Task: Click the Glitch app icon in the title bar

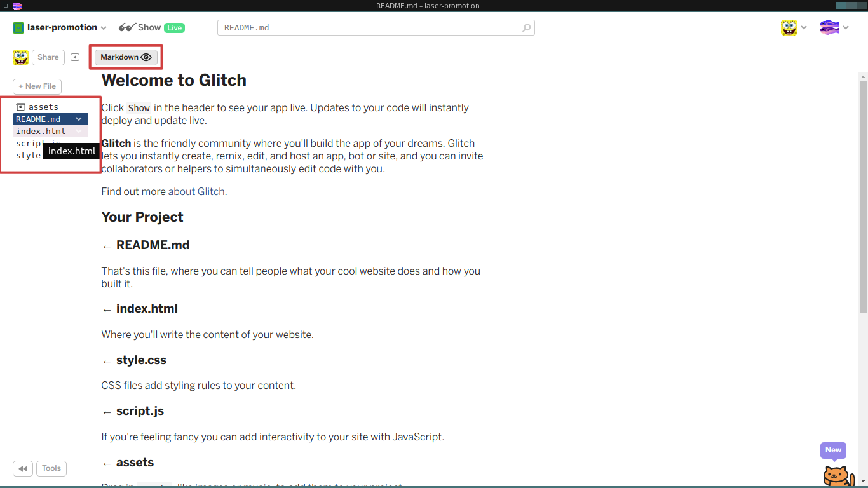Action: click(17, 6)
